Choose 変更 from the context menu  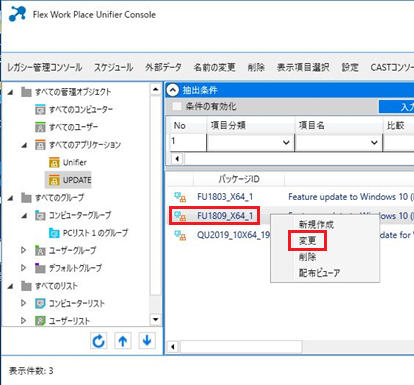307,240
